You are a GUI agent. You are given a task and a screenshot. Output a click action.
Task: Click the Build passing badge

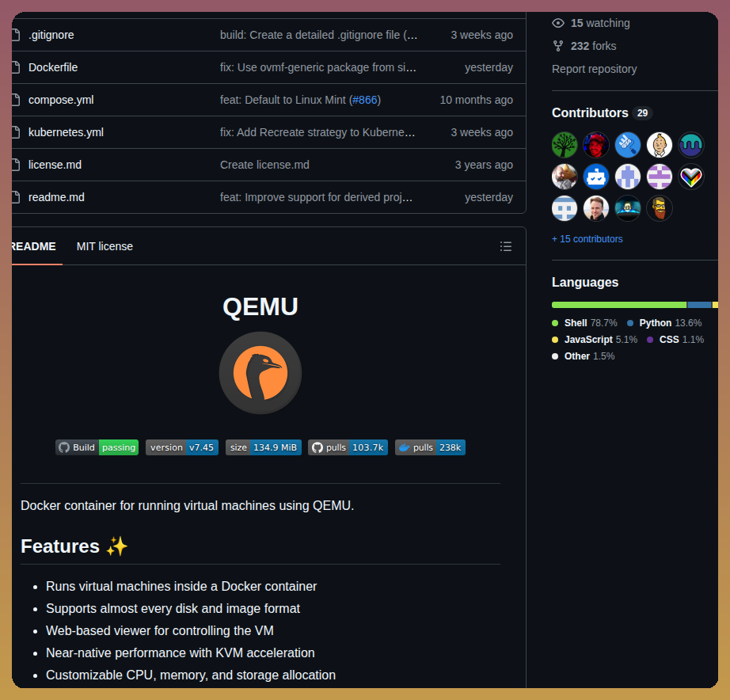tap(97, 447)
